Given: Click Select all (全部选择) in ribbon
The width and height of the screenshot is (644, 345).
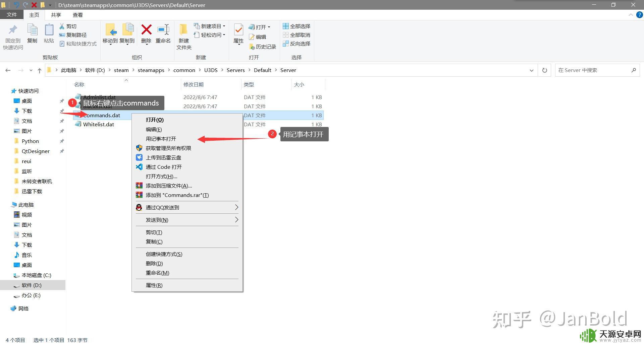Looking at the screenshot, I should [297, 26].
